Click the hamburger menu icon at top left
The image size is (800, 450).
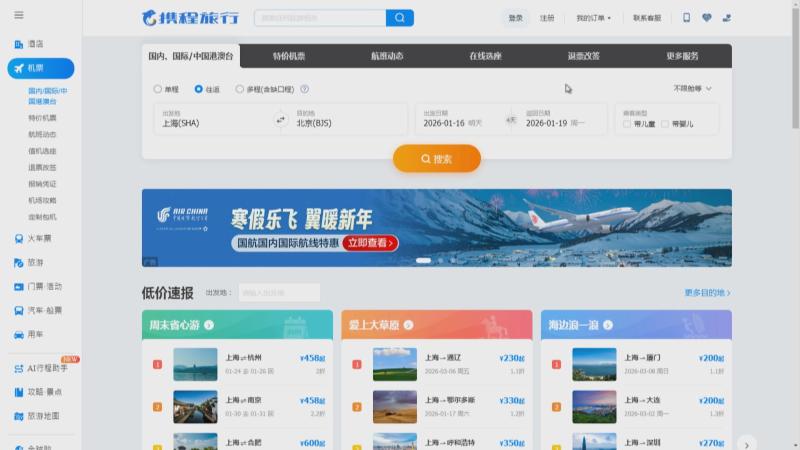click(19, 16)
